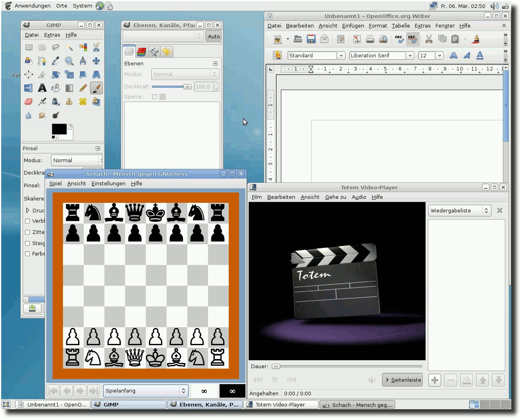This screenshot has width=522, height=420.
Task: Click the Print icon in Writer toolbar
Action: (370, 39)
